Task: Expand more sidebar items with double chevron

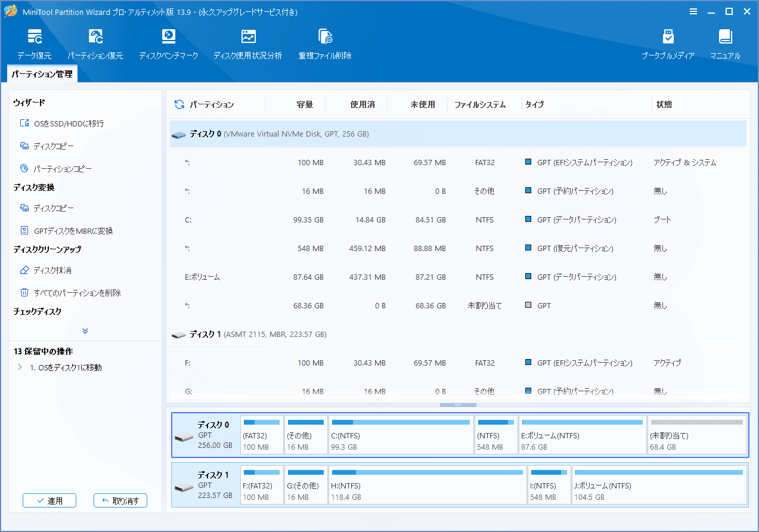Action: coord(85,331)
